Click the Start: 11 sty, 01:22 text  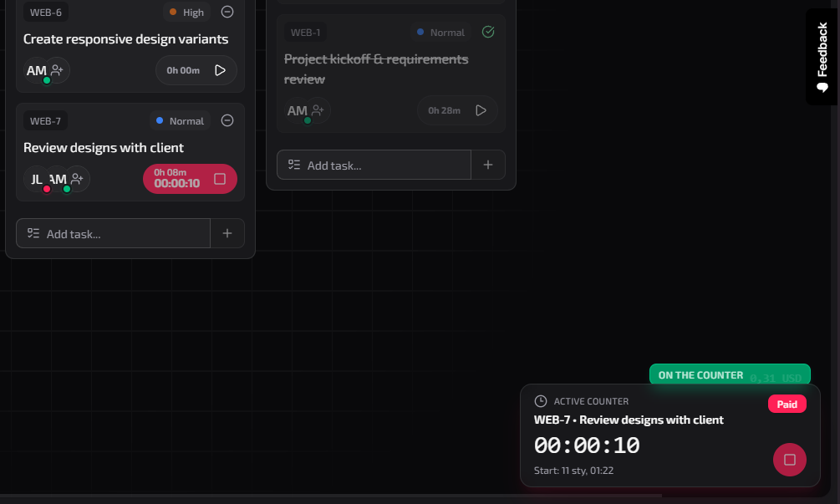(x=573, y=471)
